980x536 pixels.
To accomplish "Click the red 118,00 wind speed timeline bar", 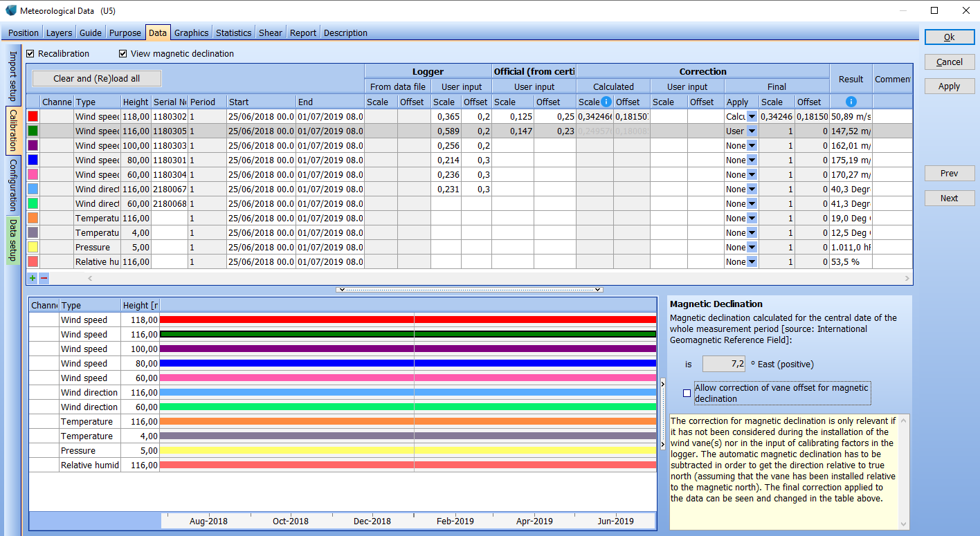I will (x=408, y=320).
